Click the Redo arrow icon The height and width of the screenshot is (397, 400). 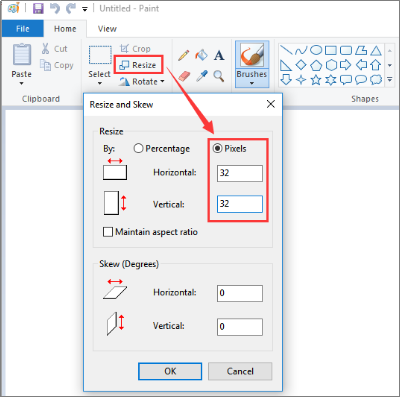[71, 8]
